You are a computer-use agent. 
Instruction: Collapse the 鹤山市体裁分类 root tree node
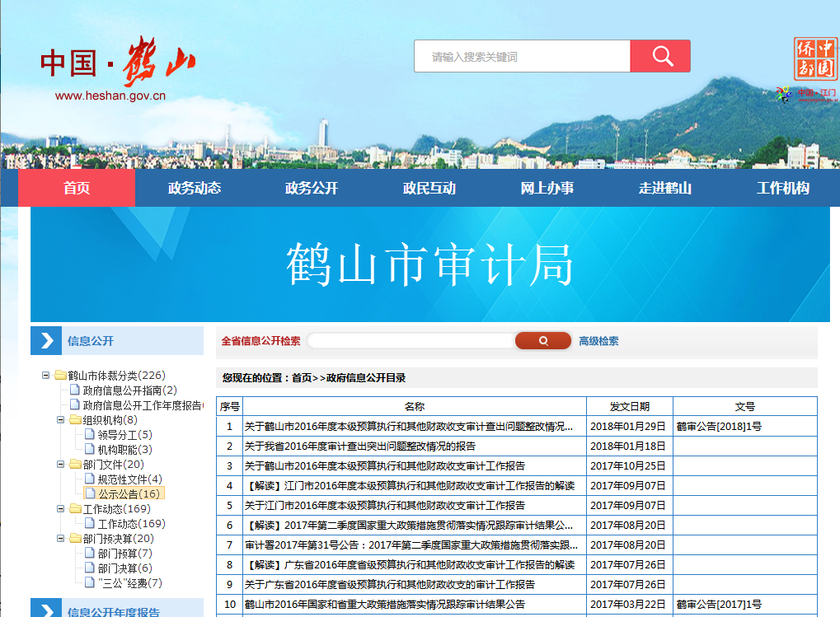(x=46, y=376)
